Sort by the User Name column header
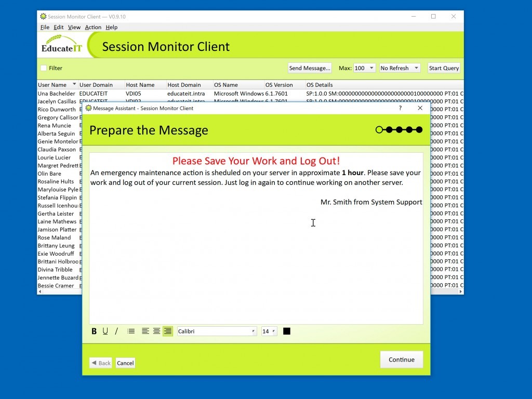 point(52,85)
